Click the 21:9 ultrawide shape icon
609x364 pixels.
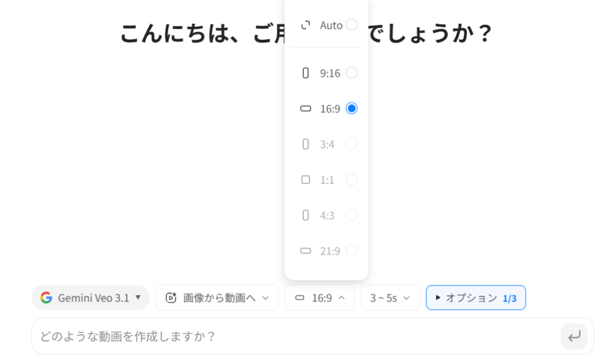pyautogui.click(x=306, y=251)
